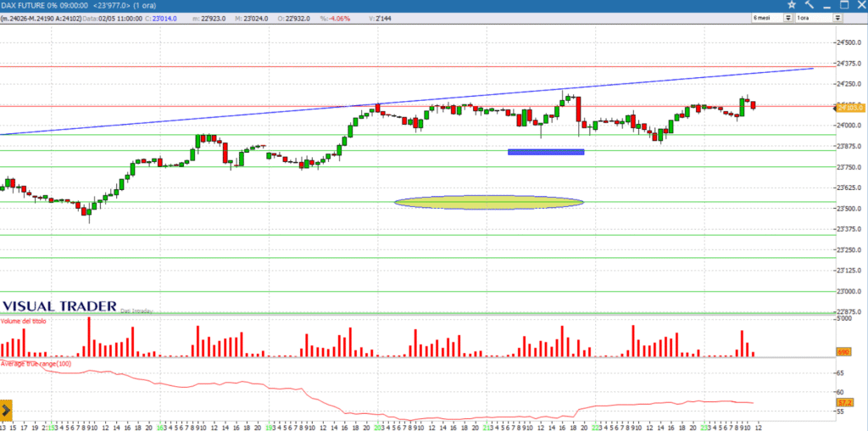868x431 pixels.
Task: Click the orange 24'103.0 current price tag
Action: click(x=851, y=108)
